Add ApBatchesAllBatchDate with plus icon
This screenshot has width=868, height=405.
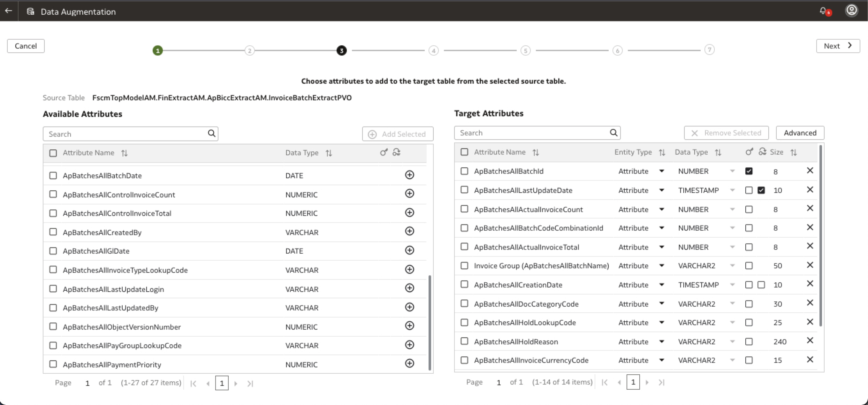tap(409, 175)
